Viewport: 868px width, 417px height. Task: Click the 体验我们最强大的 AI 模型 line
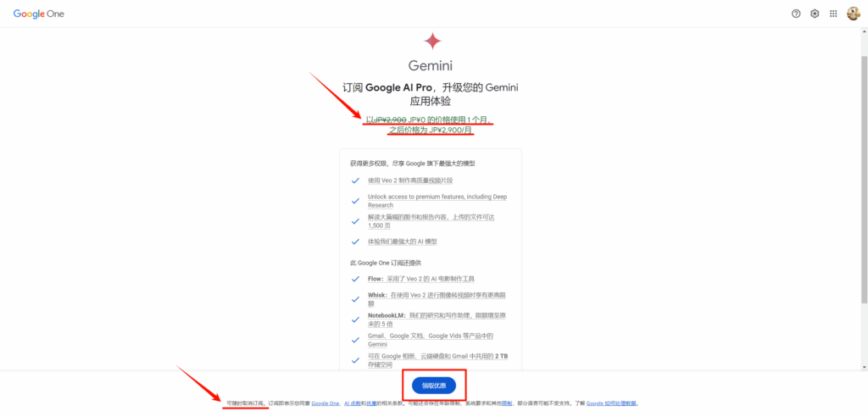pyautogui.click(x=403, y=242)
